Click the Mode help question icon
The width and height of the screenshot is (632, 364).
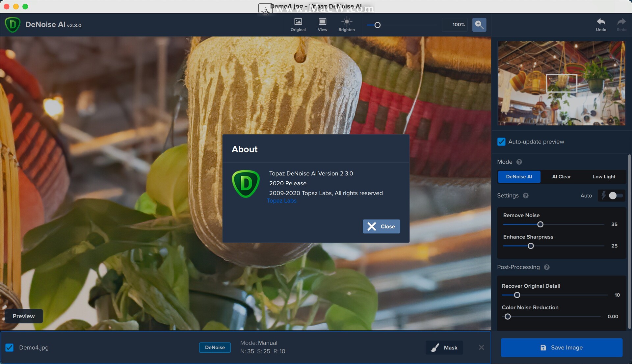click(x=519, y=162)
